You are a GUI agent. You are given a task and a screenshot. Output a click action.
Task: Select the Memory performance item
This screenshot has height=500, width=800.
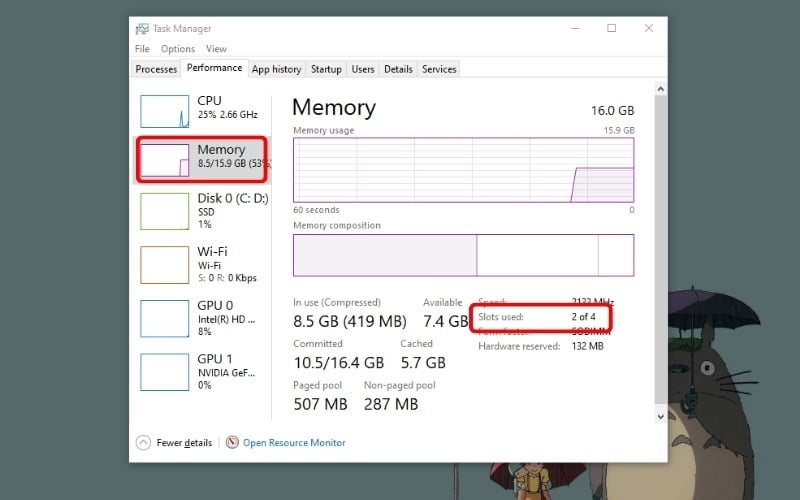click(202, 159)
